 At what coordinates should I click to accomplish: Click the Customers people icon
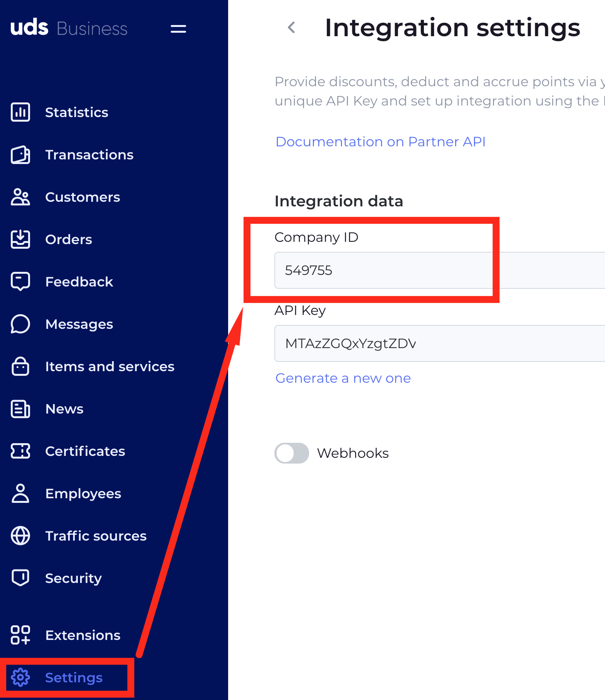point(20,197)
